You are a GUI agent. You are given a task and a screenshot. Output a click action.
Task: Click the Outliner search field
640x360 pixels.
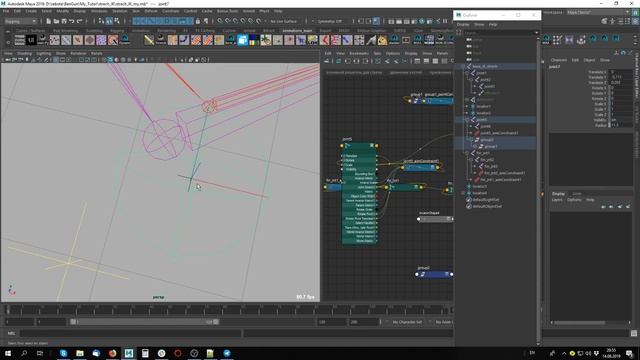(x=501, y=33)
